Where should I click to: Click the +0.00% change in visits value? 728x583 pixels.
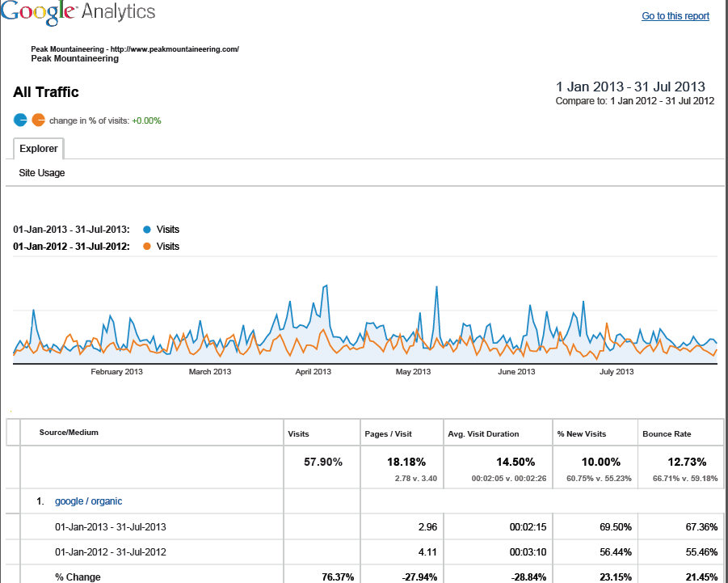point(146,121)
